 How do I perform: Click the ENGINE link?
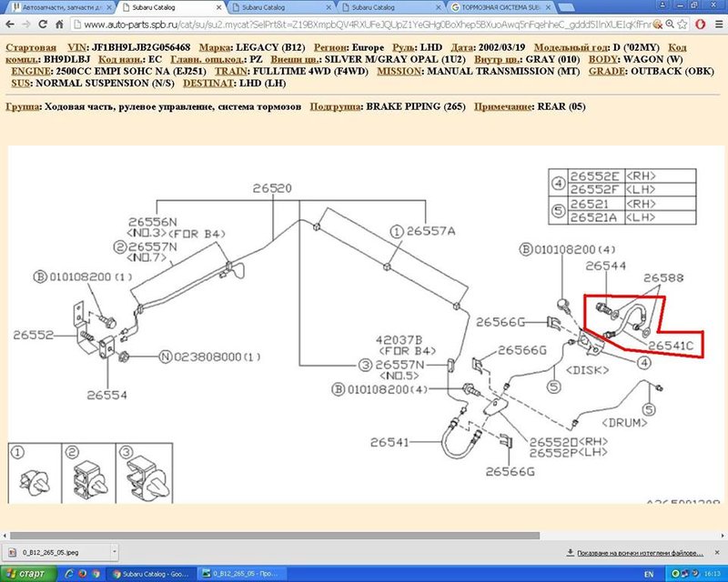pos(31,72)
